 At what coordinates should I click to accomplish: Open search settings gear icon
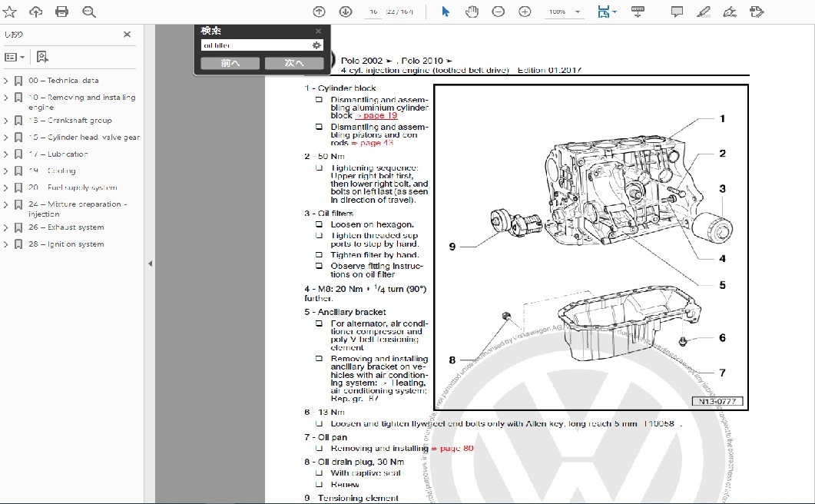tap(316, 45)
